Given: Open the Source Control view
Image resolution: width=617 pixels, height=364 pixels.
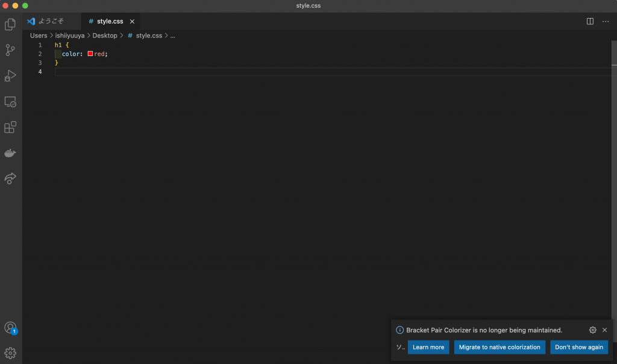Looking at the screenshot, I should [x=10, y=50].
